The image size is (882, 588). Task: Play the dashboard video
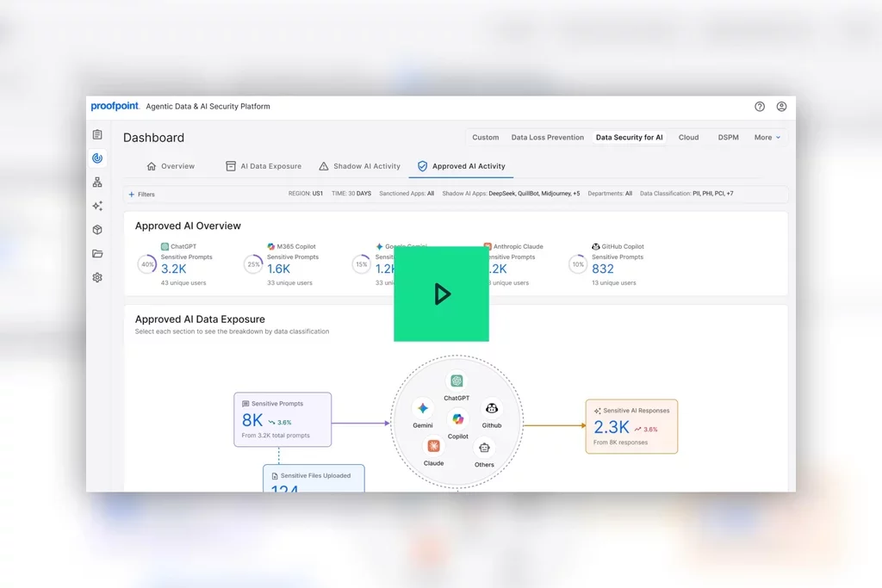(441, 294)
